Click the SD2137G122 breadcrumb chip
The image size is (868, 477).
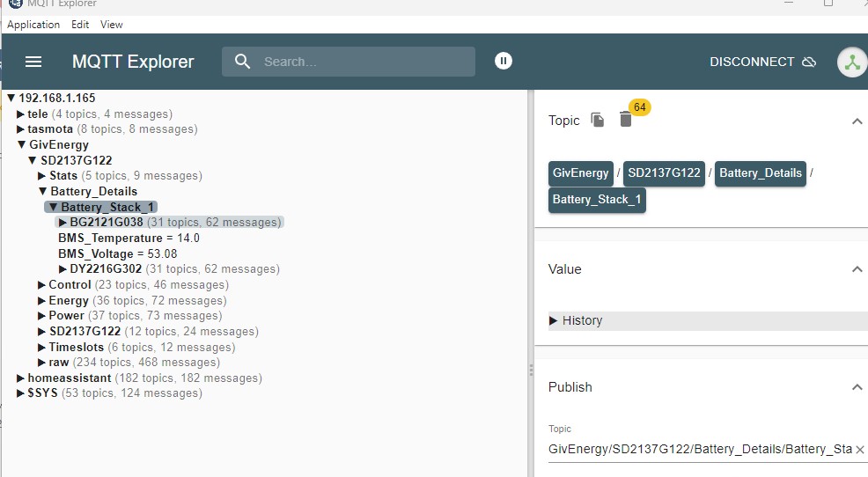(x=664, y=172)
